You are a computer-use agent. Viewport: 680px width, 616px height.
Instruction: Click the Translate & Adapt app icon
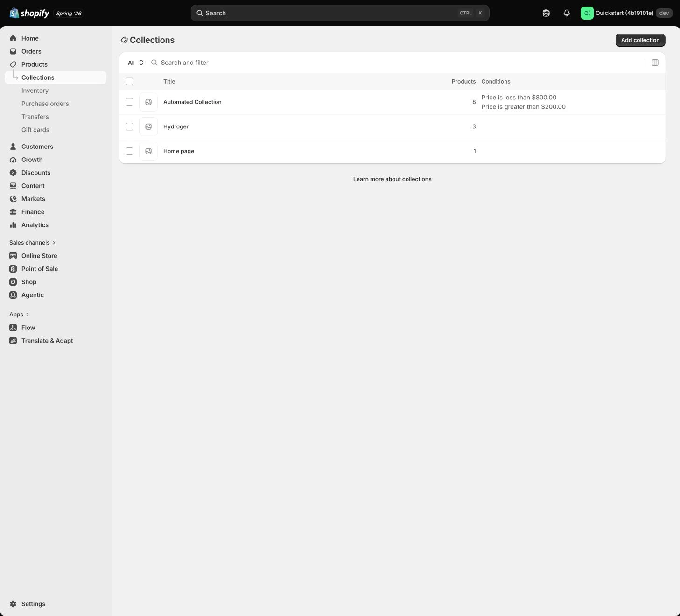click(13, 341)
